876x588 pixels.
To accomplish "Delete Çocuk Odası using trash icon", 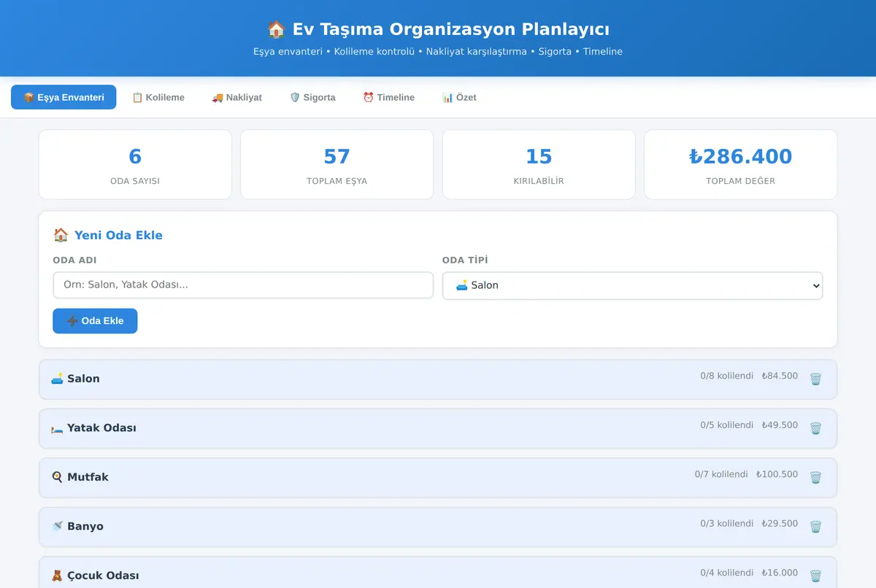I will [x=815, y=576].
